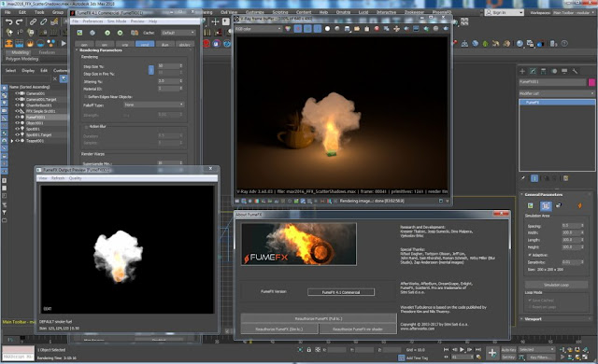This screenshot has width=598, height=364.
Task: Click the pink object color swatch
Action: [591, 82]
